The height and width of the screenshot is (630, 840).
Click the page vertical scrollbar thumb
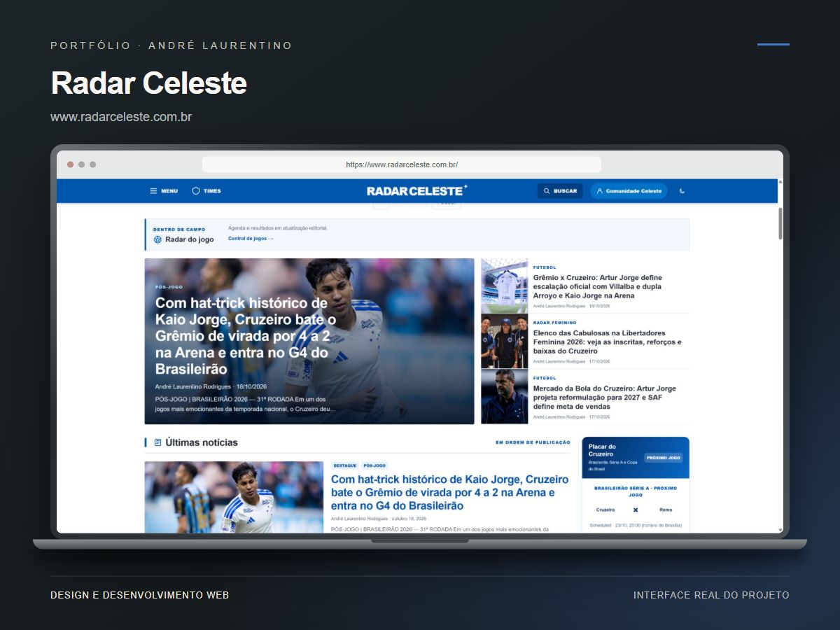click(x=780, y=224)
